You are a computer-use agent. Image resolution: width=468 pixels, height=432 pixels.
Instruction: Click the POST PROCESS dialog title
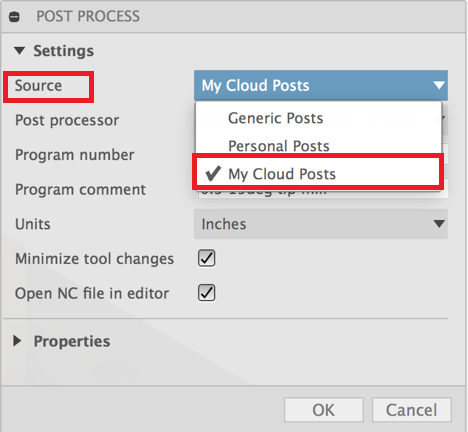coord(88,16)
